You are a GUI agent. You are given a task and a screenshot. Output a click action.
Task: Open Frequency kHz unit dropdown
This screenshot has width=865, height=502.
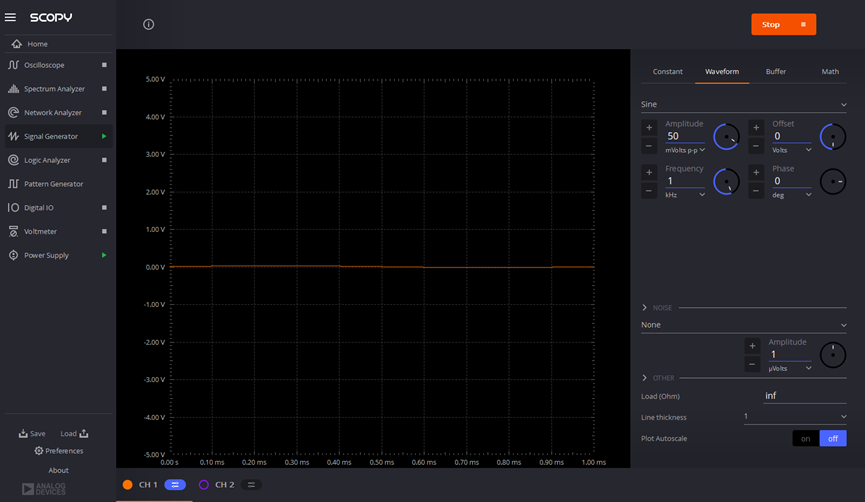tap(685, 195)
